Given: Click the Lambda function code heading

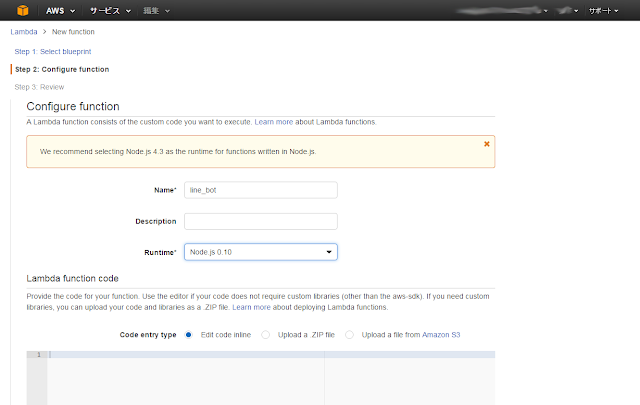Looking at the screenshot, I should pos(73,278).
